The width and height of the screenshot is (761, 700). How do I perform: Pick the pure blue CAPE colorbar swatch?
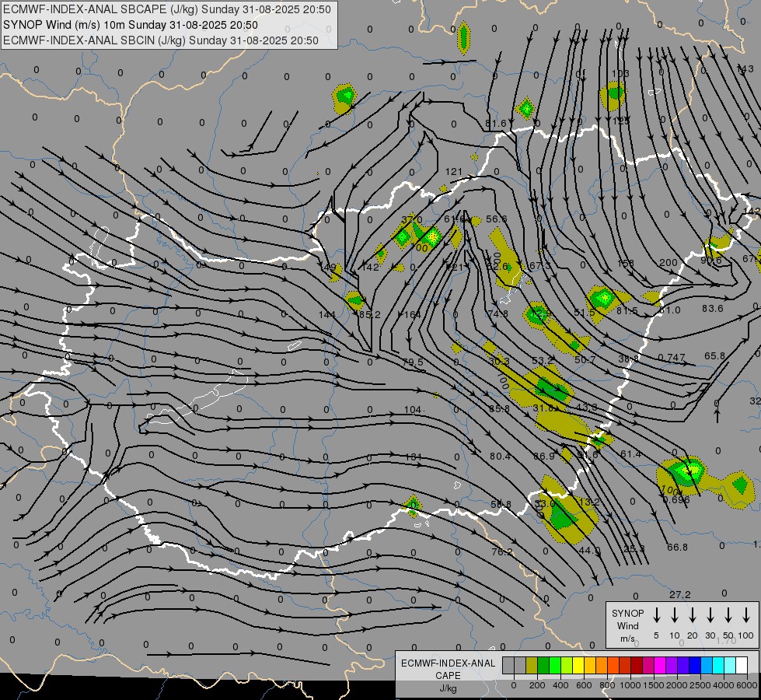694,666
